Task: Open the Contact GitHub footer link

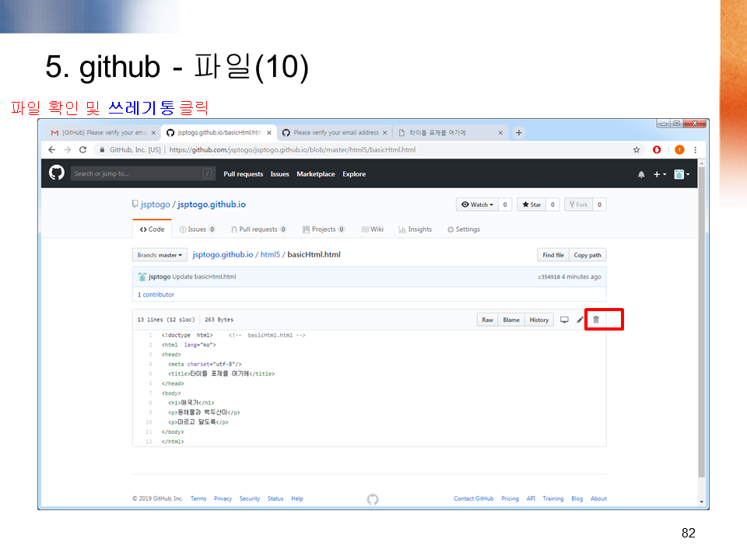Action: coord(474,499)
